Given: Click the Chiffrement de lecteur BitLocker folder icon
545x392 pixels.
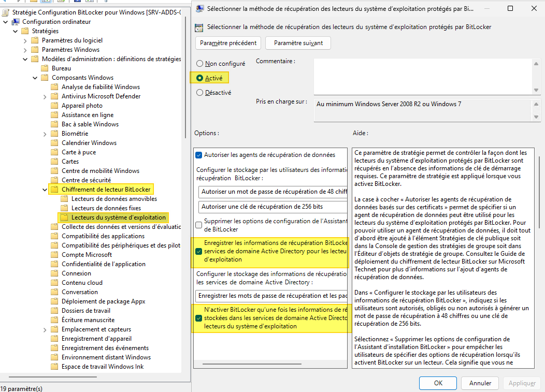Looking at the screenshot, I should (x=54, y=189).
